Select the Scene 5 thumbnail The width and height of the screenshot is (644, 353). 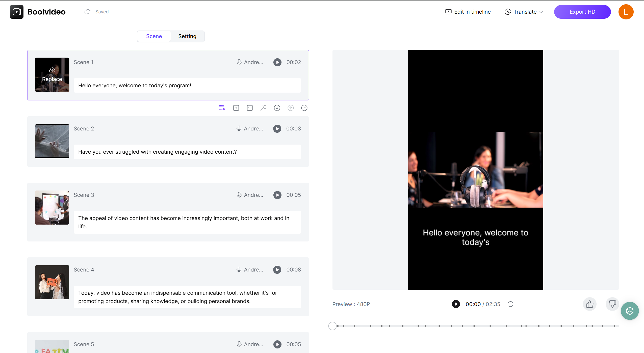click(x=52, y=346)
